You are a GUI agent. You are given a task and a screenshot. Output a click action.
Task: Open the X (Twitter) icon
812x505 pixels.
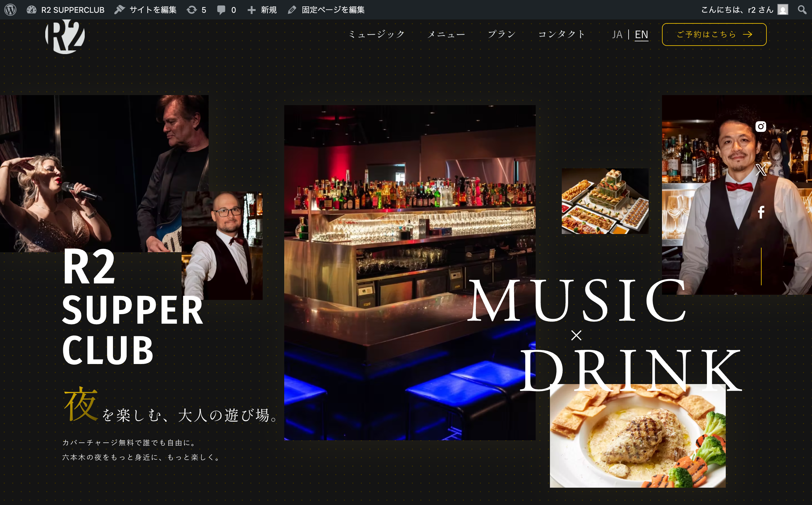tap(761, 170)
